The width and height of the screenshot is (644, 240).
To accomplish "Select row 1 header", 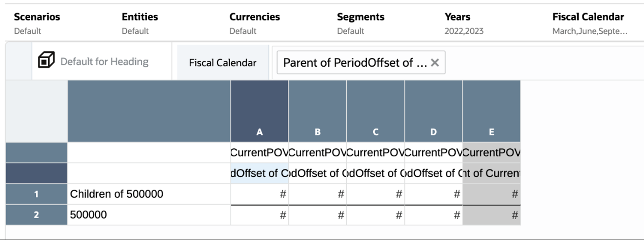I will point(36,194).
